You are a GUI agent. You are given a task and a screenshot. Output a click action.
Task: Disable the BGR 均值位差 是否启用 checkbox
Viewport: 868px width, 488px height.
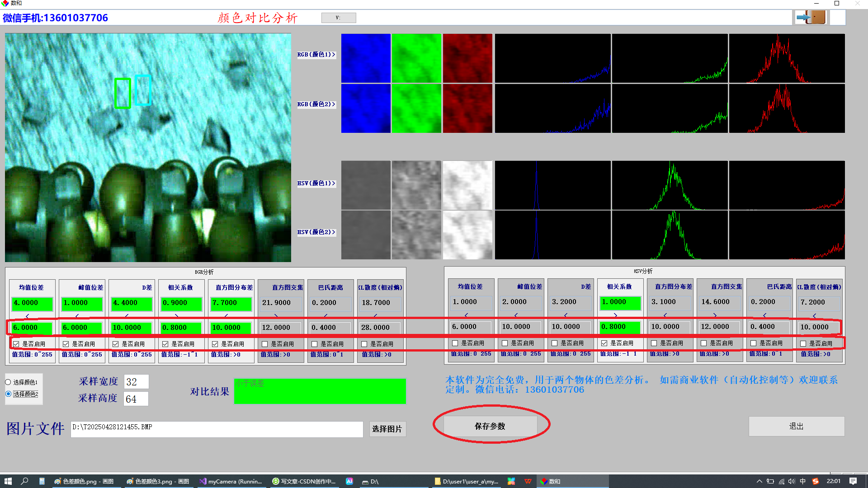tap(16, 344)
